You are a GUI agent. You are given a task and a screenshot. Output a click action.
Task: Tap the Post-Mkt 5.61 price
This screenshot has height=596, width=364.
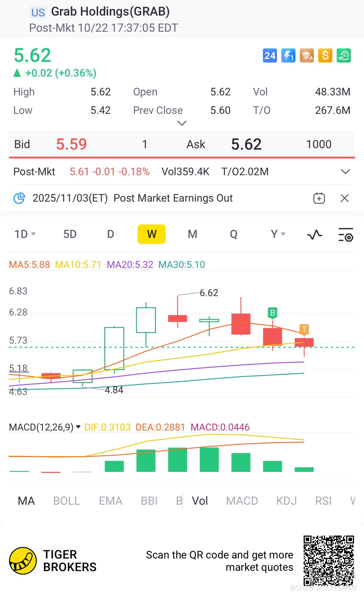79,172
